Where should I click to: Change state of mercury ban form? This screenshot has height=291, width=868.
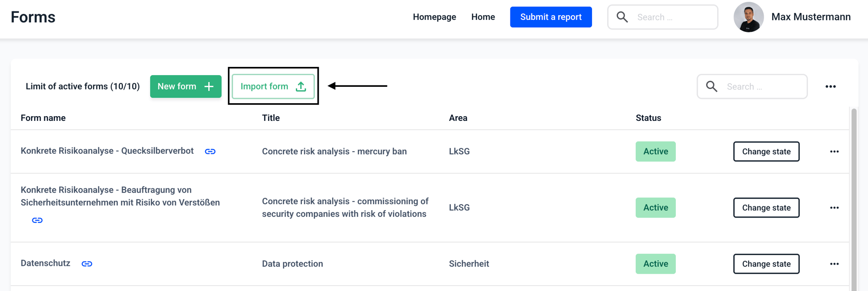766,152
